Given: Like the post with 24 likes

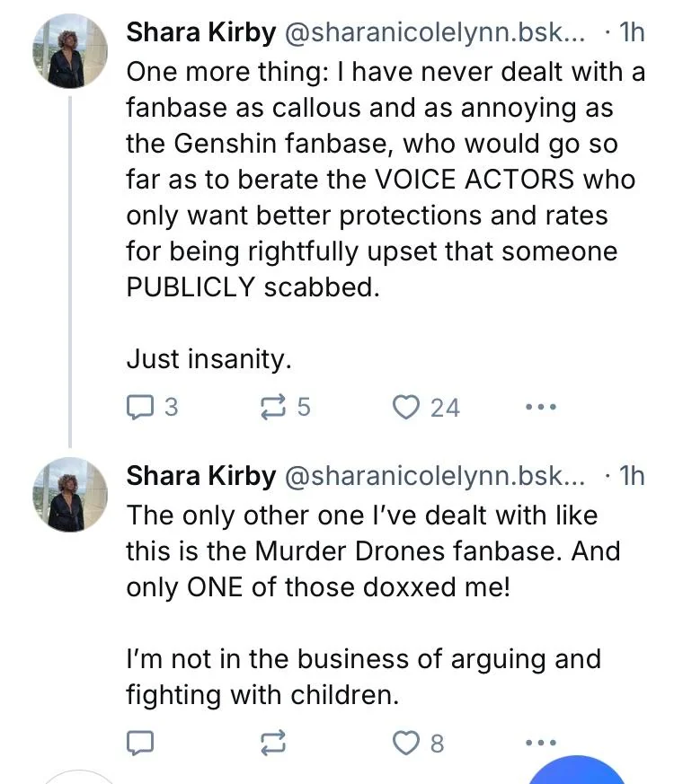Looking at the screenshot, I should click(x=408, y=408).
